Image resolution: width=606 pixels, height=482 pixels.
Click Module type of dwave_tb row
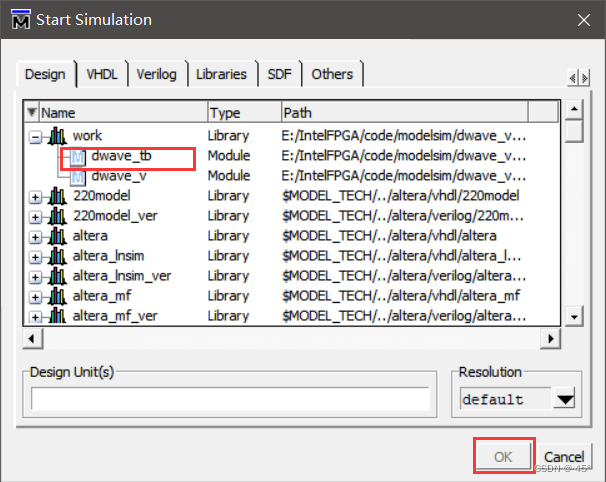point(229,156)
